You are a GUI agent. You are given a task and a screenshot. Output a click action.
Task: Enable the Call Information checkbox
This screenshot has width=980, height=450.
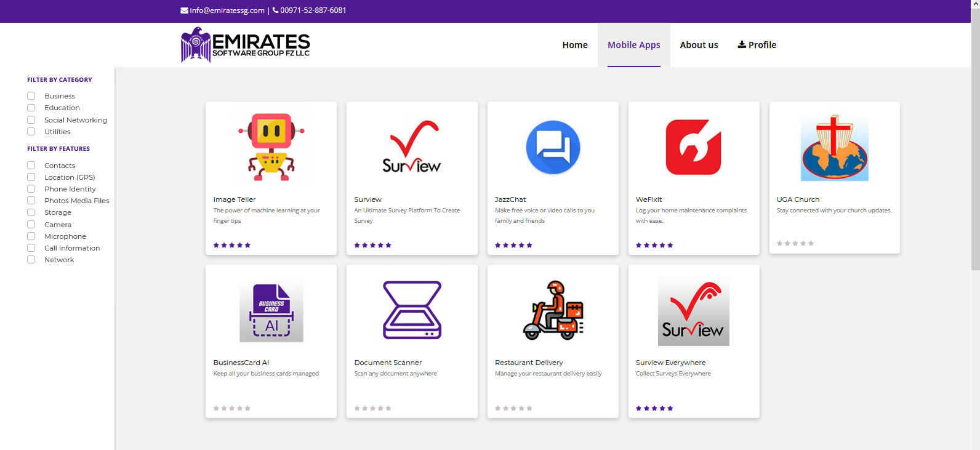coord(31,247)
